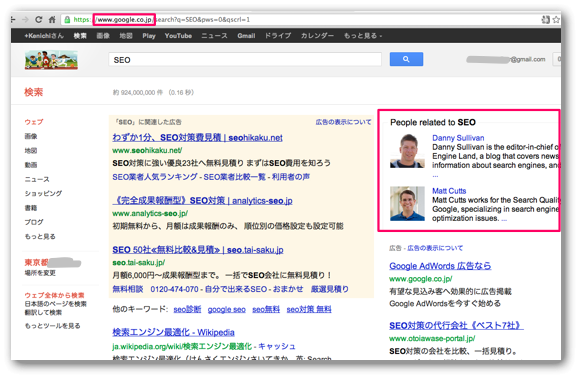Screen dimensions: 578x377
Task: Click the translate icon in address bar
Action: (x=546, y=20)
